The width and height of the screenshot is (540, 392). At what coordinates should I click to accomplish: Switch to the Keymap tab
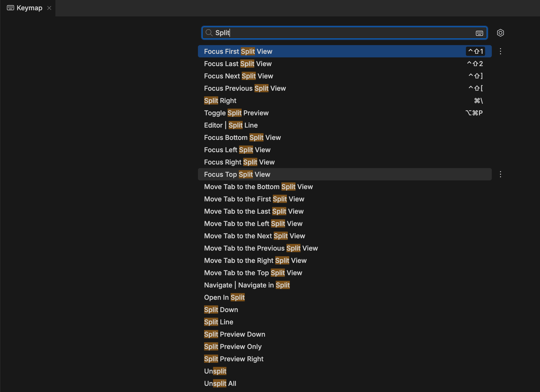pos(29,8)
